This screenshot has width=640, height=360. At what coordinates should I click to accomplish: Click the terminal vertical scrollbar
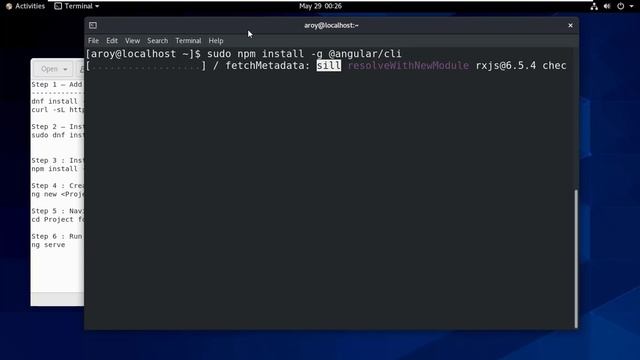(x=576, y=259)
